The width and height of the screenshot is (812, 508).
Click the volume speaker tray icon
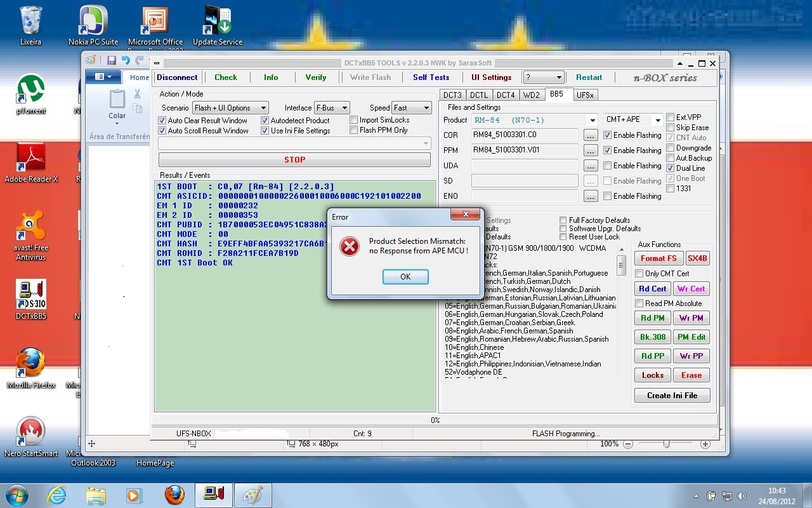tap(742, 495)
